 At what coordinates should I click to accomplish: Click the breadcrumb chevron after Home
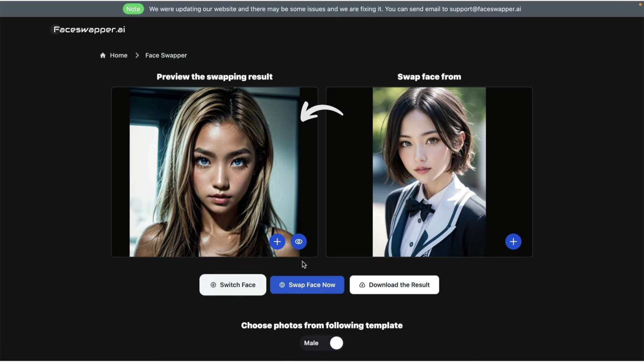coord(137,55)
